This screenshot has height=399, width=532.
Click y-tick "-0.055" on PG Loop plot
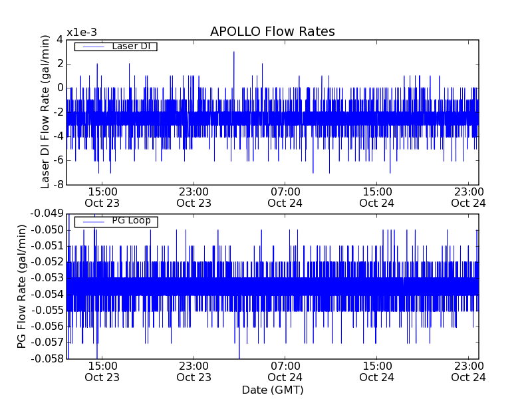[47, 311]
